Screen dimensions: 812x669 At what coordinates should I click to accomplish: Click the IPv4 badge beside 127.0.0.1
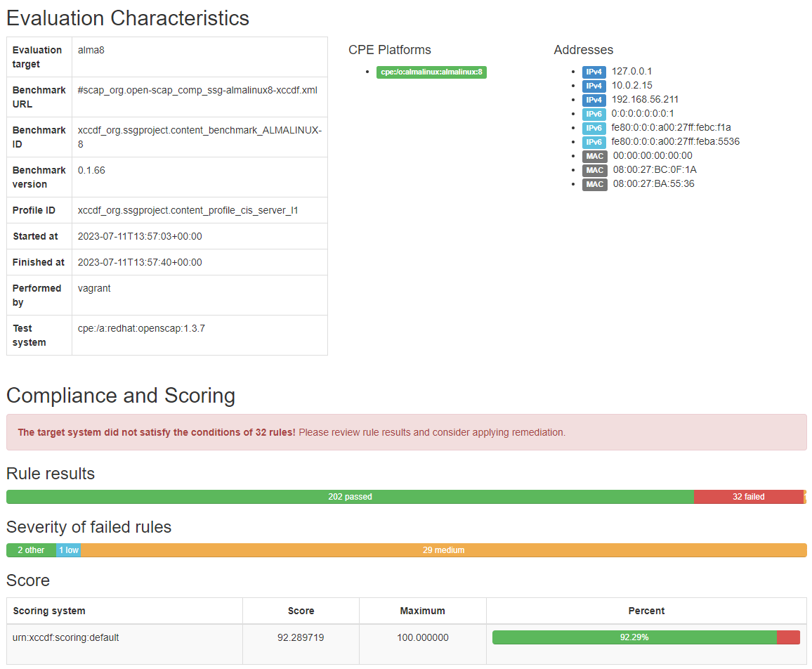[x=594, y=72]
